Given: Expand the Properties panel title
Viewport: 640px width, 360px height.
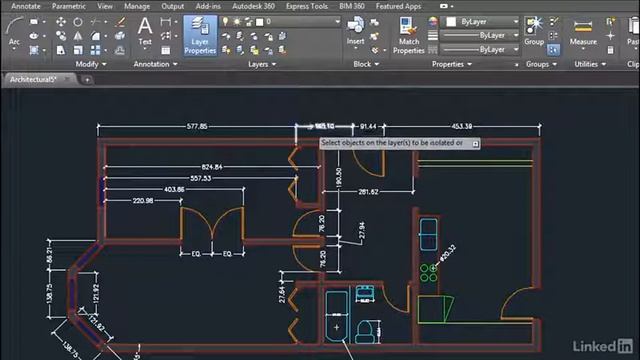Looking at the screenshot, I should [x=452, y=64].
